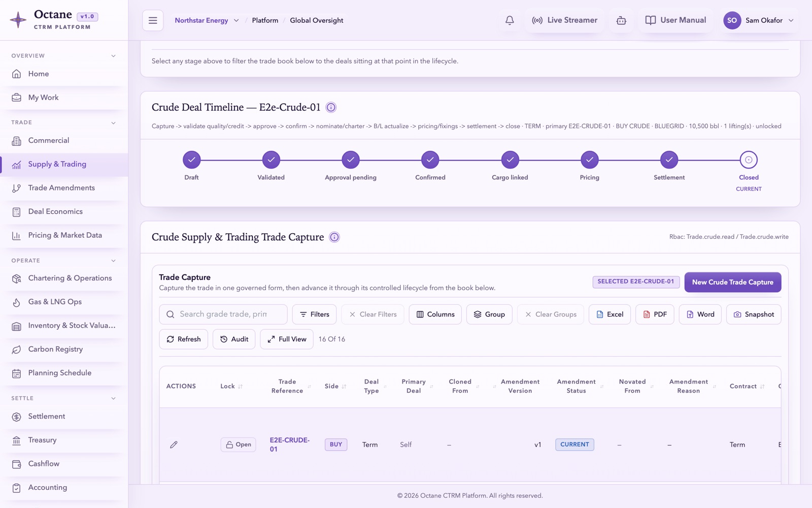This screenshot has height=508, width=812.
Task: Select the Validated stage circle
Action: click(x=271, y=160)
